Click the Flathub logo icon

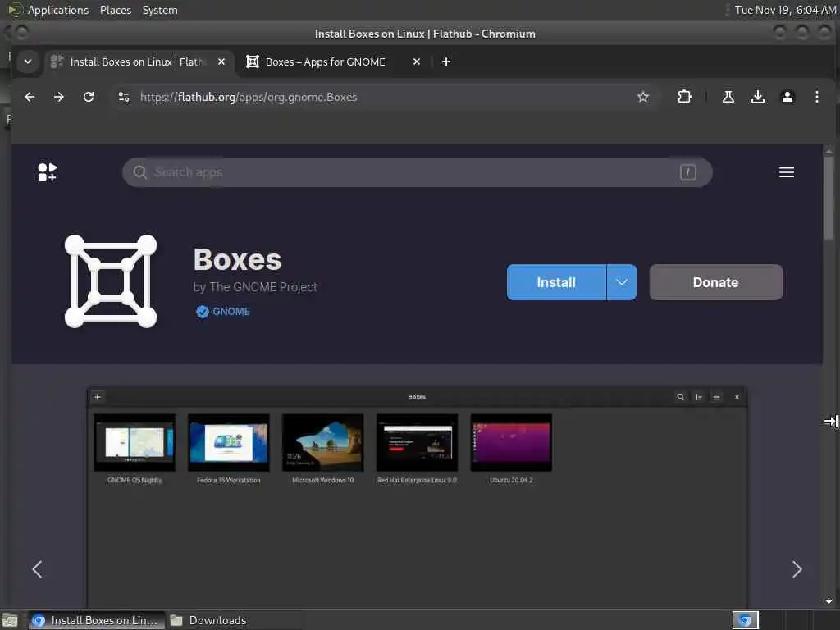click(47, 172)
